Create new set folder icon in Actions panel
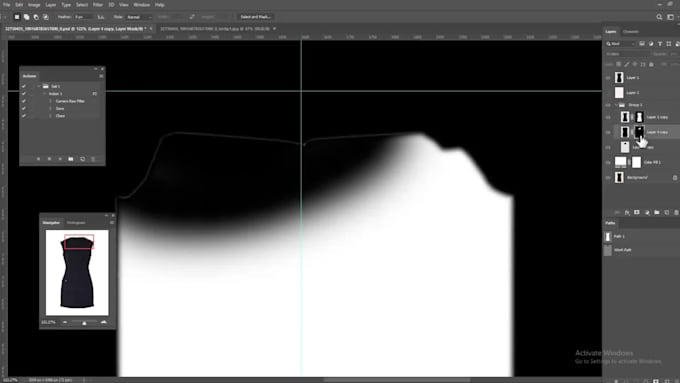The width and height of the screenshot is (680, 383). [71, 159]
